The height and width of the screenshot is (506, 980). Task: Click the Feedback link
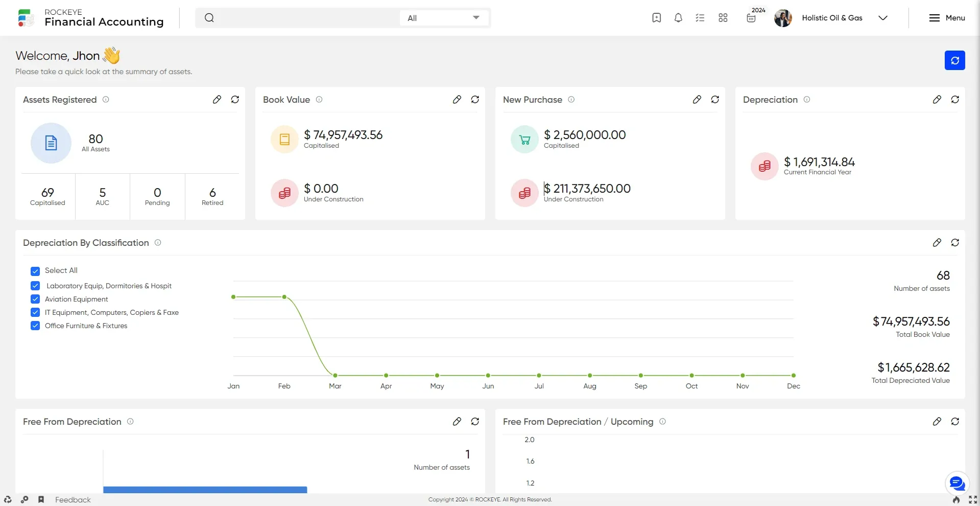click(x=73, y=500)
